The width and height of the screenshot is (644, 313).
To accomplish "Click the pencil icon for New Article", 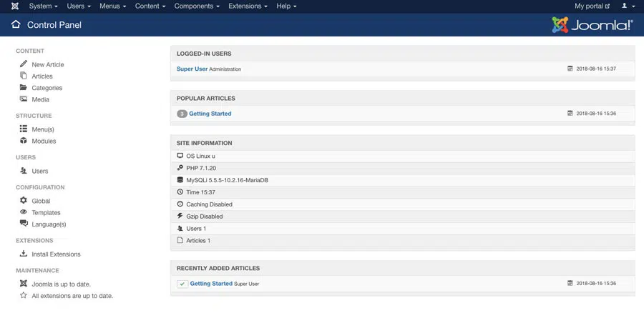I will 24,64.
